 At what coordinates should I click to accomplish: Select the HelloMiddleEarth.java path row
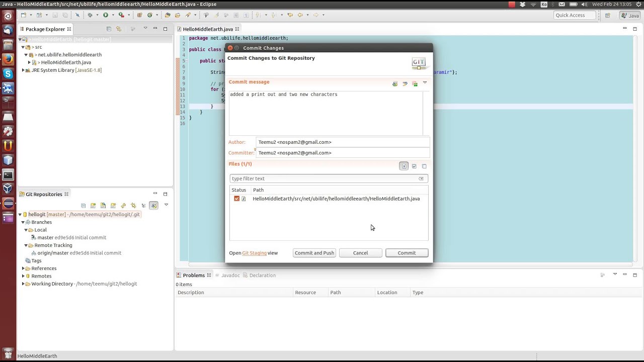pos(329,199)
